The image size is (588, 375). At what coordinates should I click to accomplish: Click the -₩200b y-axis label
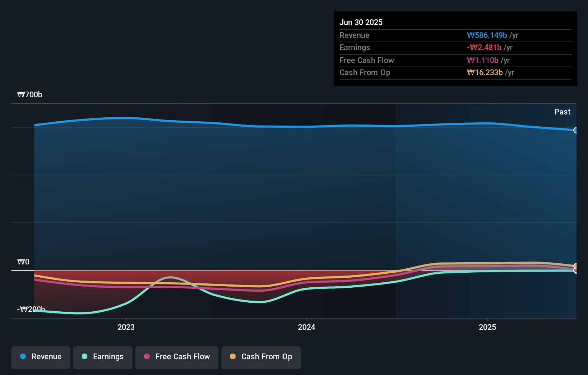31,309
